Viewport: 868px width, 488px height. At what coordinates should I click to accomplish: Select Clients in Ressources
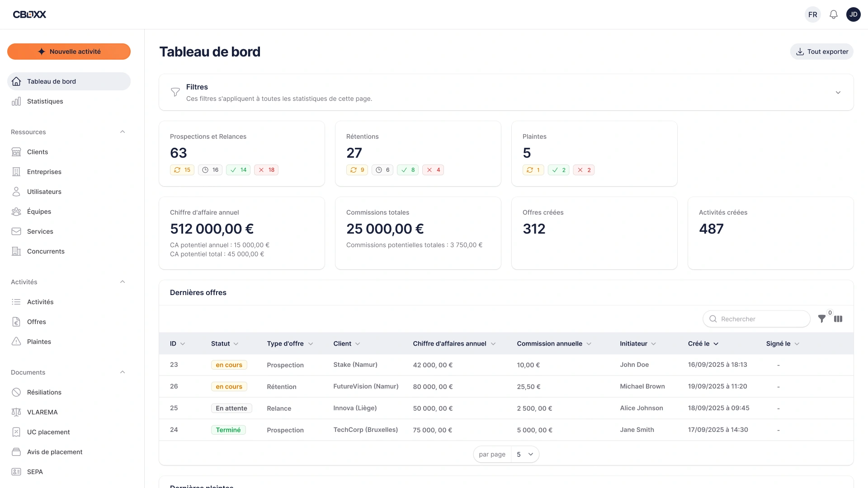(37, 152)
